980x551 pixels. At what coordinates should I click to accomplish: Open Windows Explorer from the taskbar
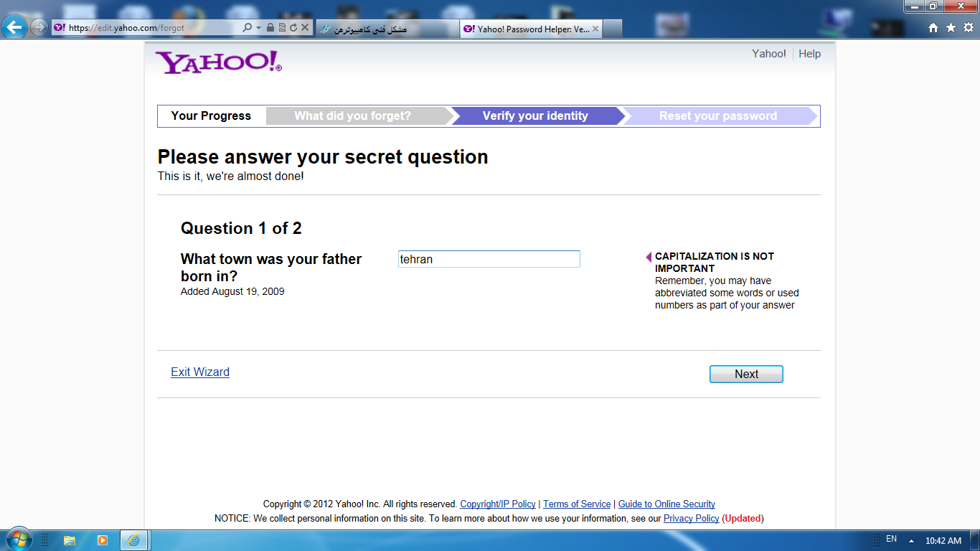tap(70, 540)
